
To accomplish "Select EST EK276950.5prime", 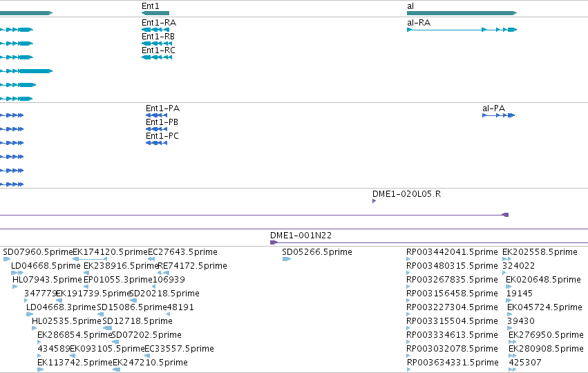I will point(546,335).
